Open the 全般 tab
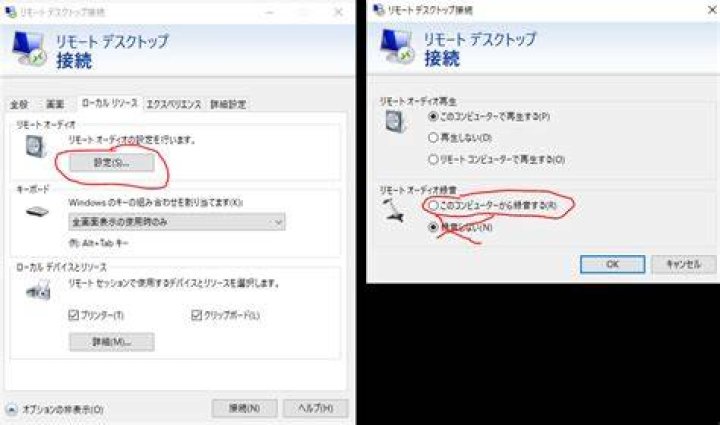The image size is (720, 425). click(x=19, y=105)
